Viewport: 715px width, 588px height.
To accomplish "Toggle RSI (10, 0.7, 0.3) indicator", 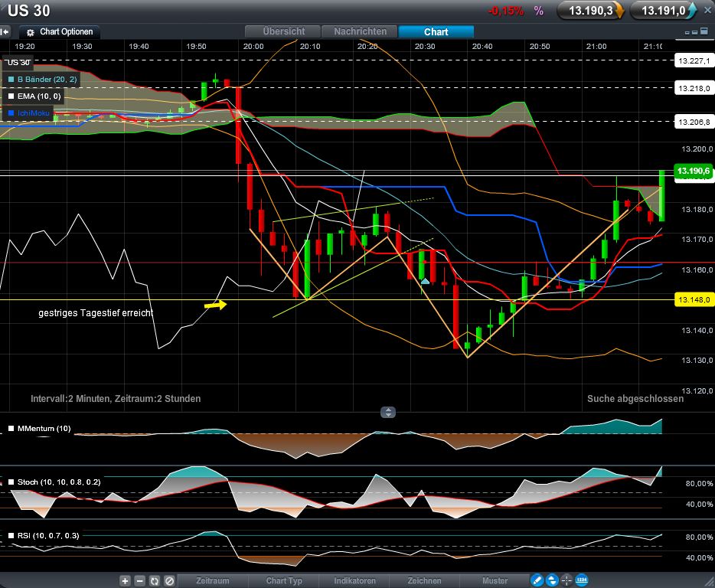I will pyautogui.click(x=11, y=536).
